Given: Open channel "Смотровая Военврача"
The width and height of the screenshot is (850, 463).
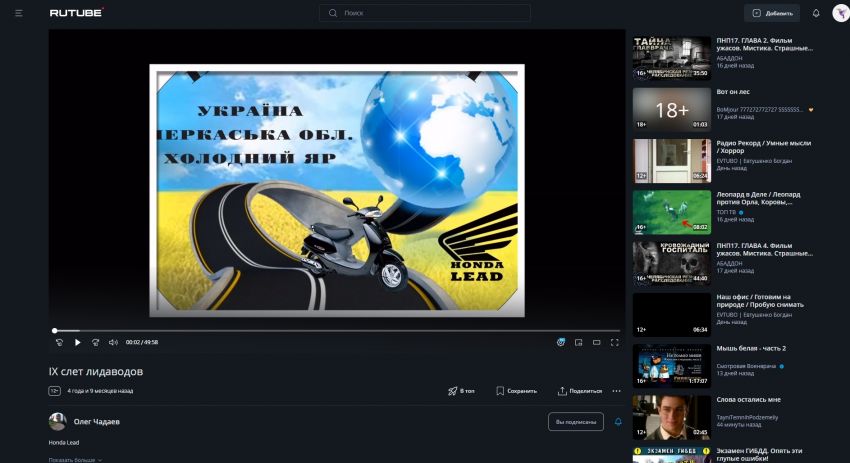Looking at the screenshot, I should (x=746, y=366).
